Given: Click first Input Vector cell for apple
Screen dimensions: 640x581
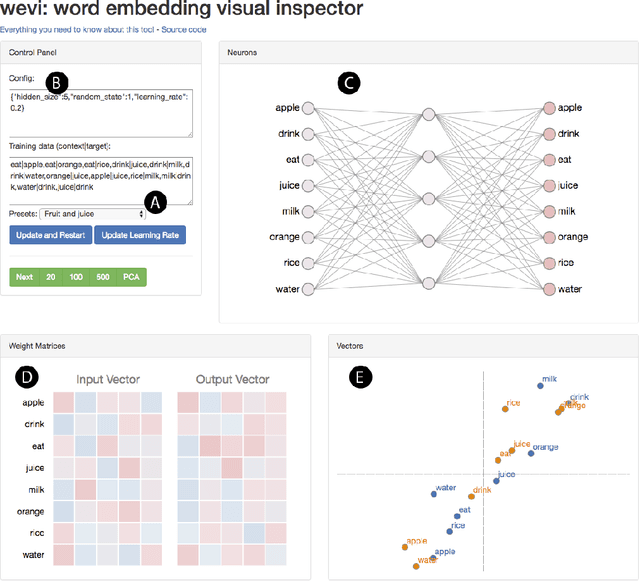Looking at the screenshot, I should [x=63, y=403].
